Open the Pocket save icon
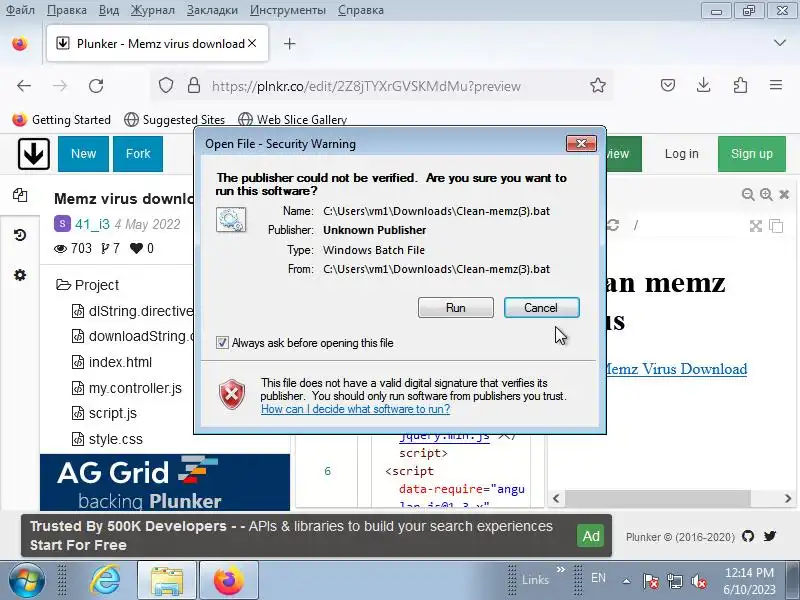The image size is (800, 600). point(668,85)
